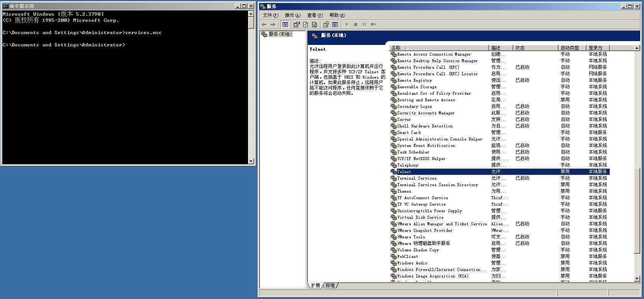644x299 pixels.
Task: Toggle the console tree show/hide toolbar icon
Action: [285, 25]
